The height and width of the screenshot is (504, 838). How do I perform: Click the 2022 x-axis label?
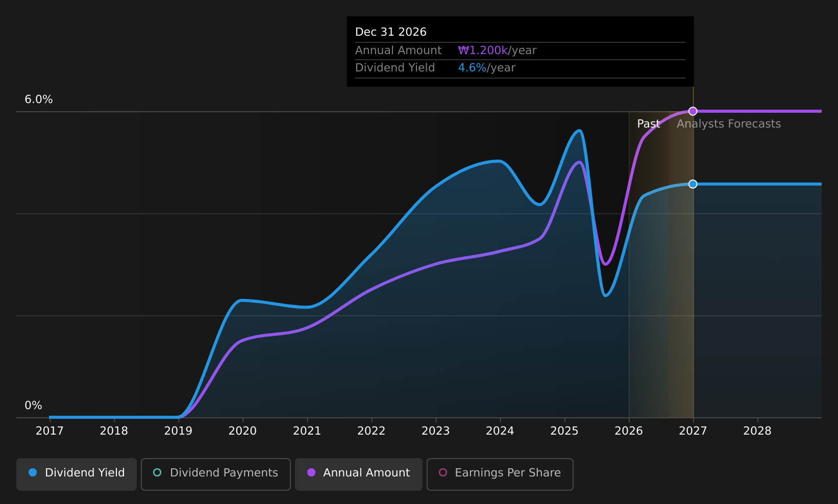click(371, 431)
